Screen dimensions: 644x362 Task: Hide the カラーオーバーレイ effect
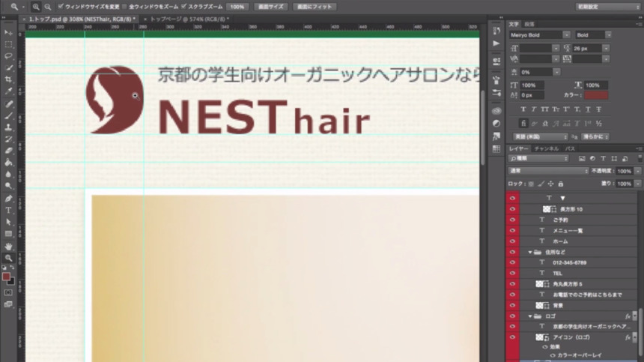[x=553, y=355]
